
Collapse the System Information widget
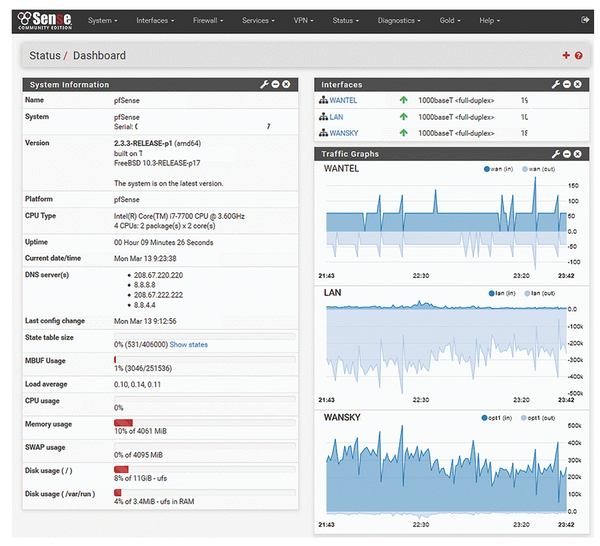pyautogui.click(x=276, y=85)
